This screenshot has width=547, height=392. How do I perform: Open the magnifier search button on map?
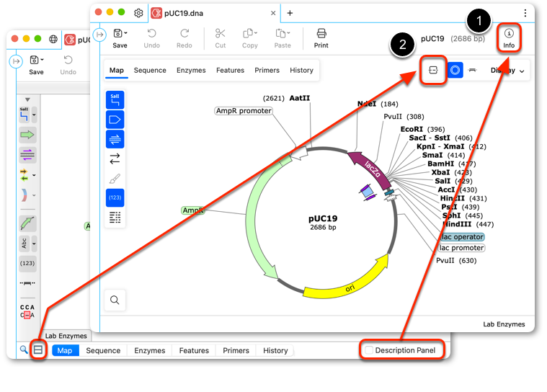point(115,300)
